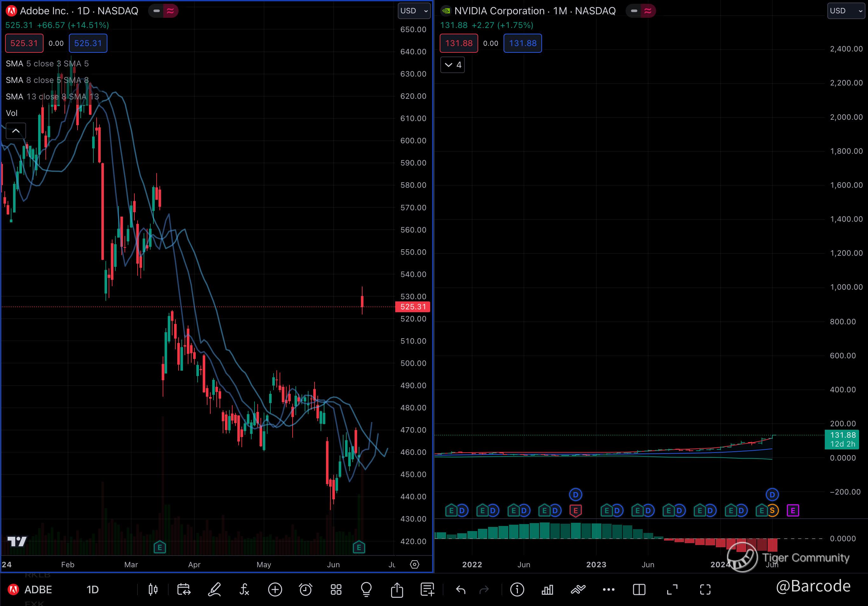This screenshot has height=606, width=868.
Task: Expand the collapsed 4 indicators on NVIDIA chart
Action: [x=452, y=65]
